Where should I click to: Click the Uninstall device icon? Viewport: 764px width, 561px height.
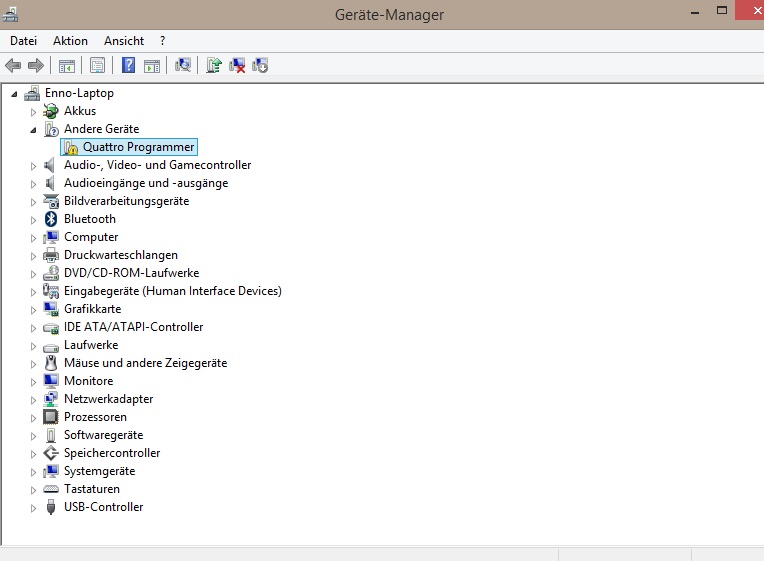click(x=237, y=66)
